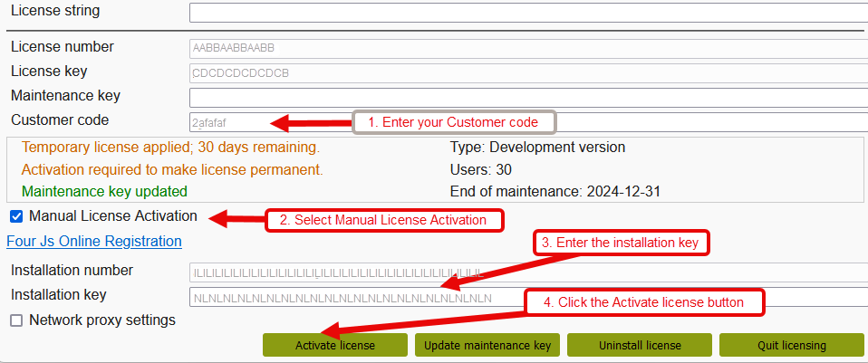Viewport: 868px width, 363px height.
Task: Click the Quit licensing button
Action: (791, 345)
